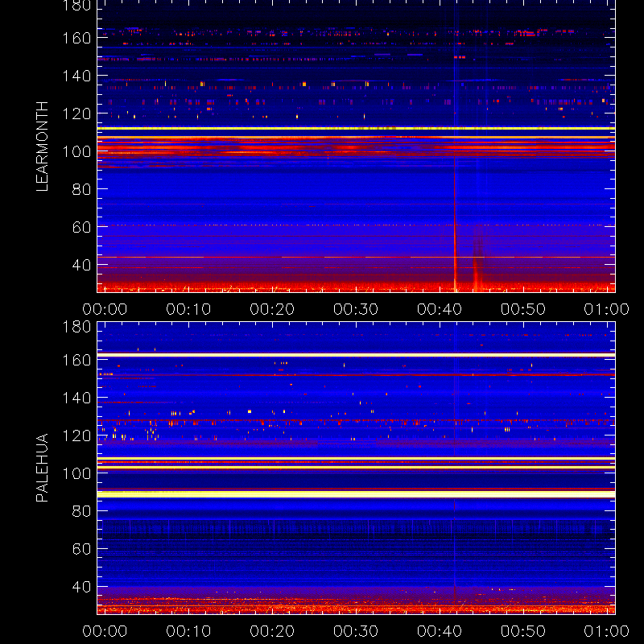Select the 80 tick label on Learmonth plot
The width and height of the screenshot is (644, 644).
pyautogui.click(x=81, y=189)
